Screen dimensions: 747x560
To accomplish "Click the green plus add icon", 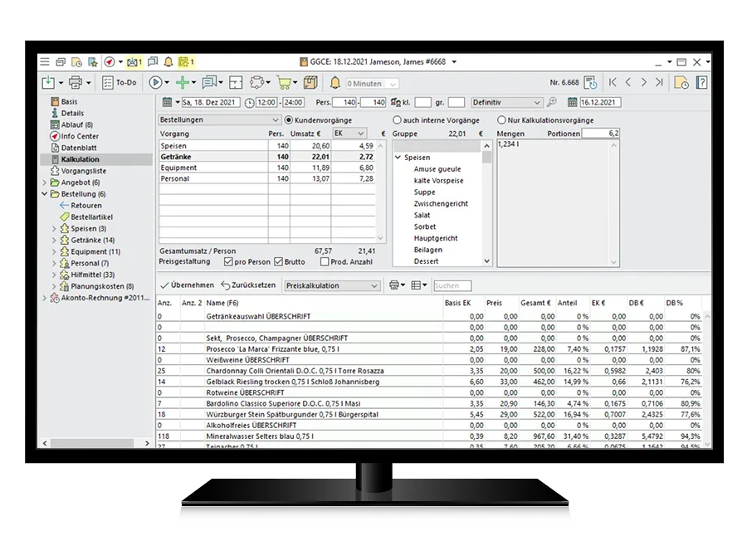I will 181,83.
